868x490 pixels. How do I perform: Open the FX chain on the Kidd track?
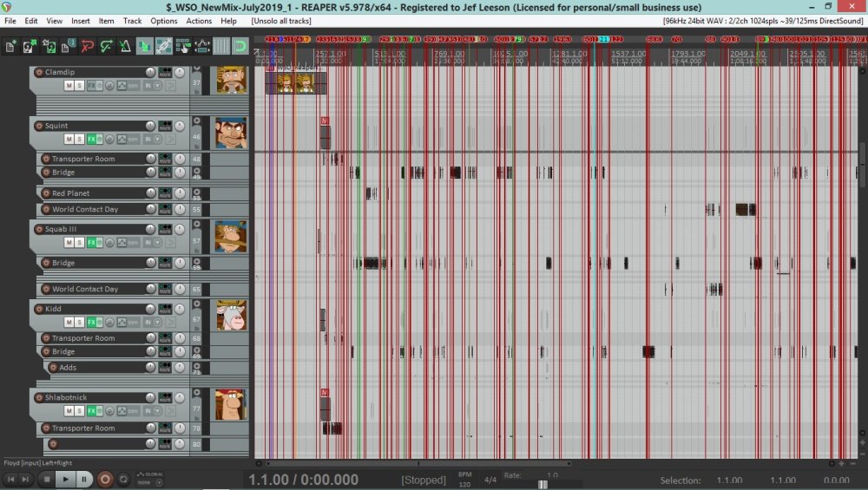coord(91,322)
